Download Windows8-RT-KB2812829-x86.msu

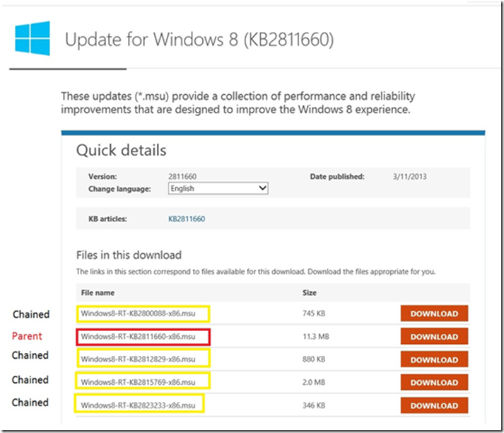434,359
